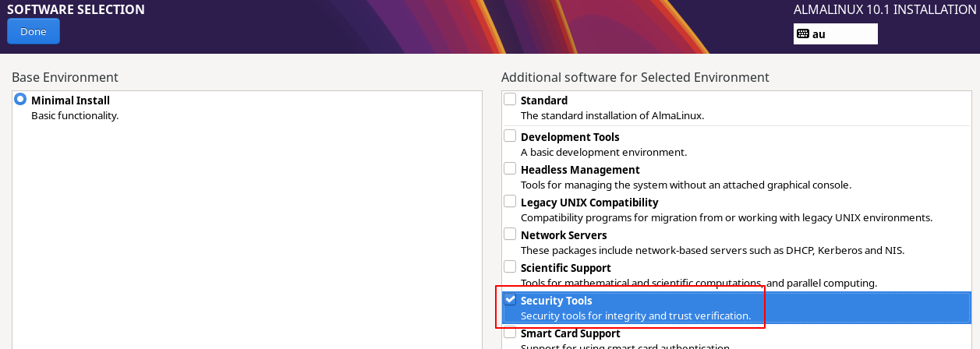
Task: Toggle the Scientific Support checkbox
Action: coord(510,267)
